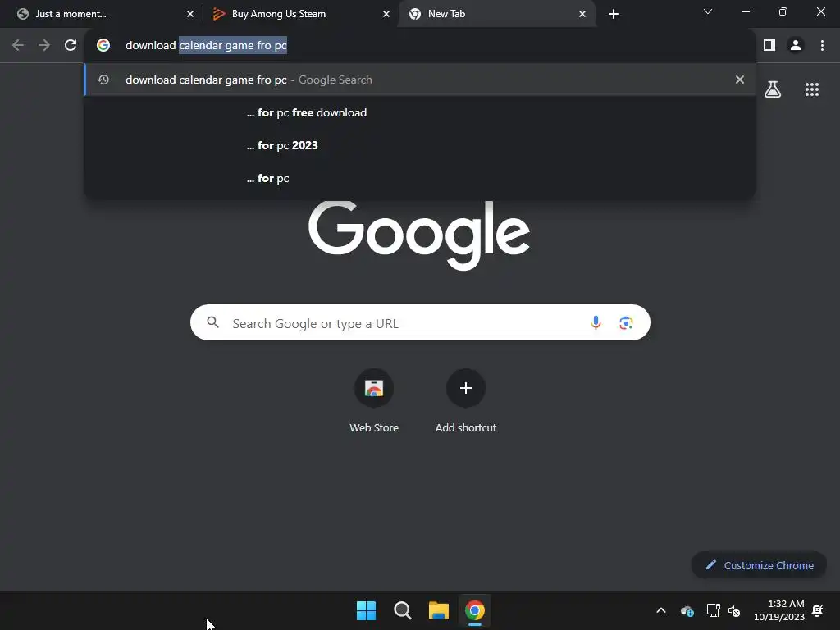Image resolution: width=840 pixels, height=630 pixels.
Task: Reload the page with the refresh icon
Action: pyautogui.click(x=71, y=46)
